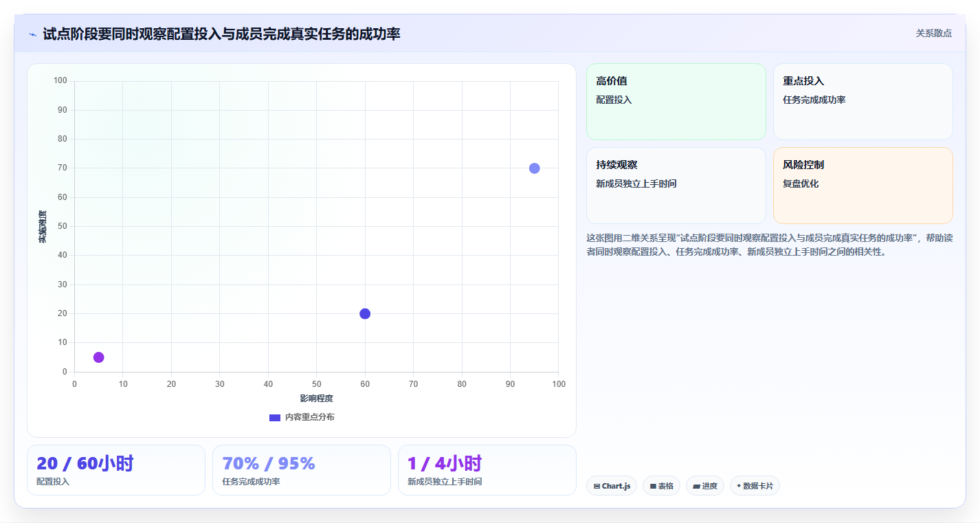Click the Chart.js tag chip

pos(612,486)
